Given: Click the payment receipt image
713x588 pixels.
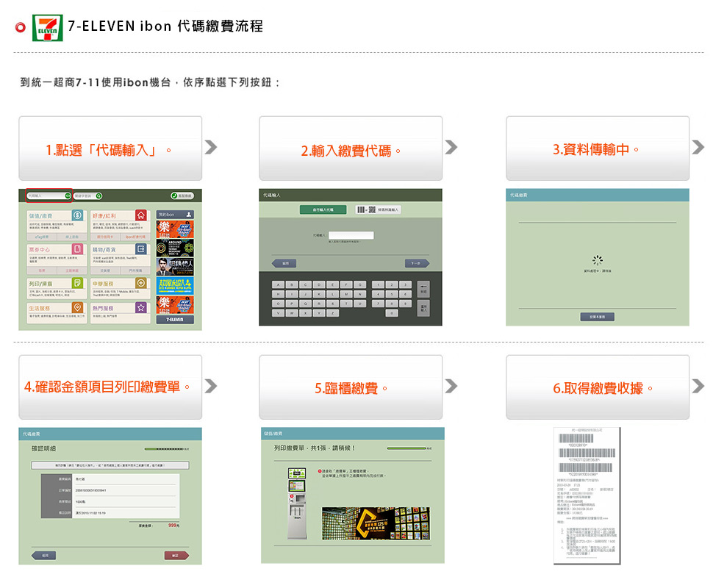Looking at the screenshot, I should point(587,495).
